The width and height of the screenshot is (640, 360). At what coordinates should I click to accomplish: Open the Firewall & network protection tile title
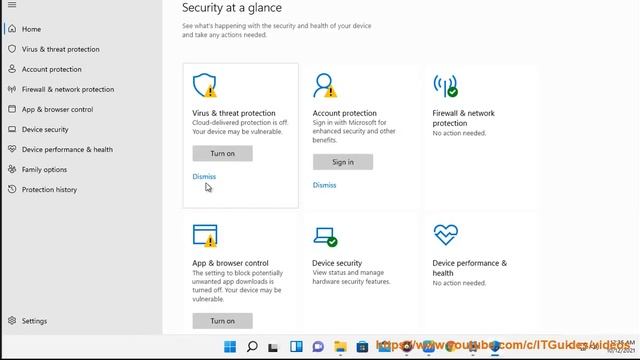[x=463, y=118]
